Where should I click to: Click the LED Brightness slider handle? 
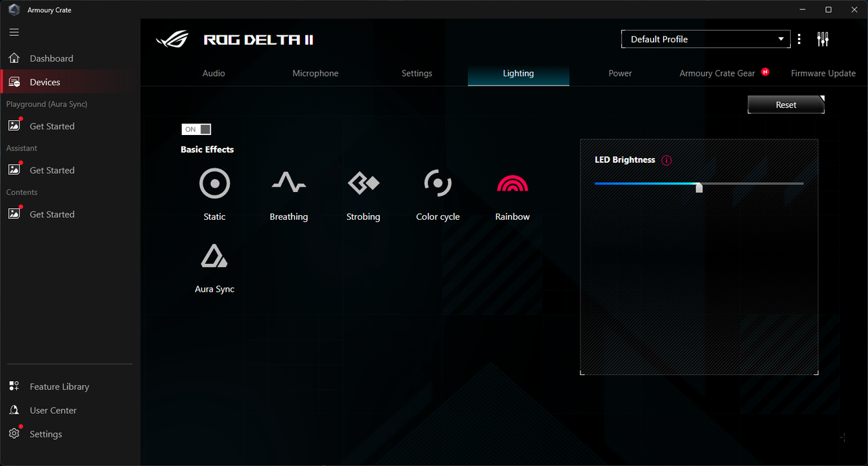pos(699,187)
